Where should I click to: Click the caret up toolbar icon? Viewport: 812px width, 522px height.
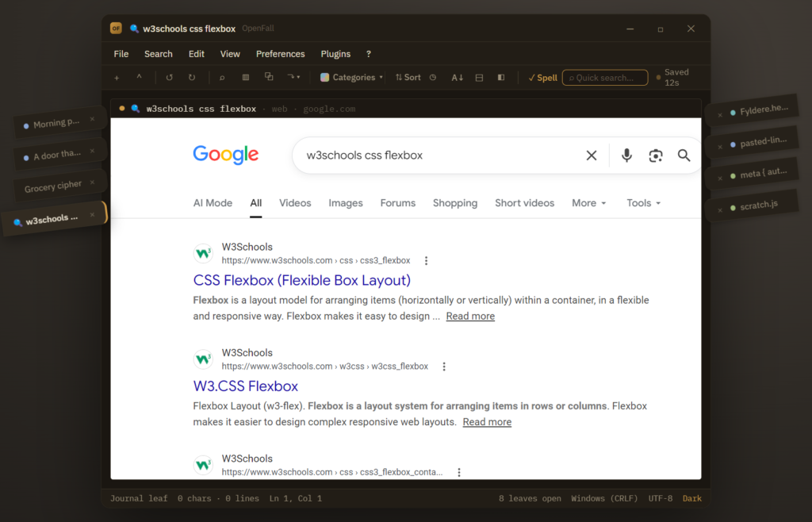[x=139, y=77]
